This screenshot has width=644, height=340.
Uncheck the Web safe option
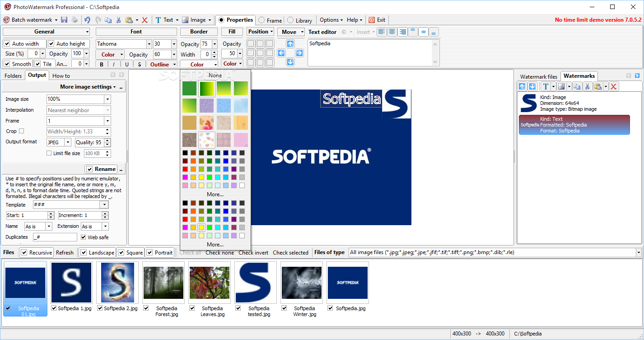(x=84, y=237)
